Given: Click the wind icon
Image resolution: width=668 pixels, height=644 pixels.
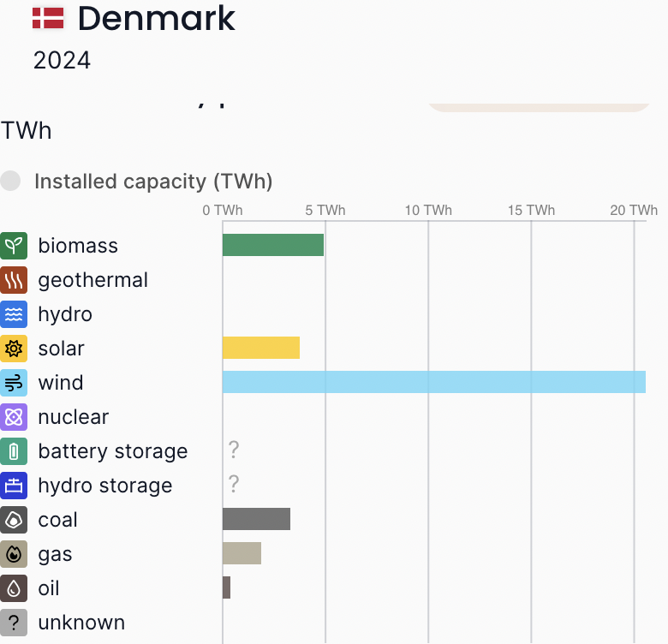Looking at the screenshot, I should pos(14,383).
